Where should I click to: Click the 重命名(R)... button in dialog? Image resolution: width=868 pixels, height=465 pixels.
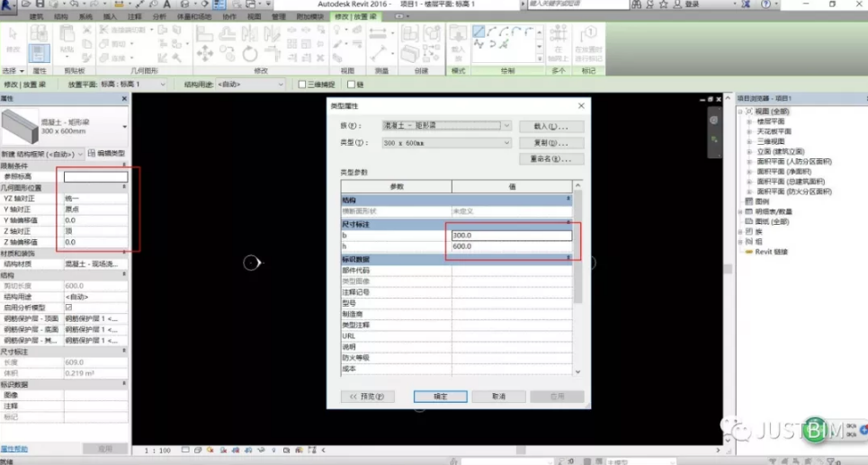[551, 159]
